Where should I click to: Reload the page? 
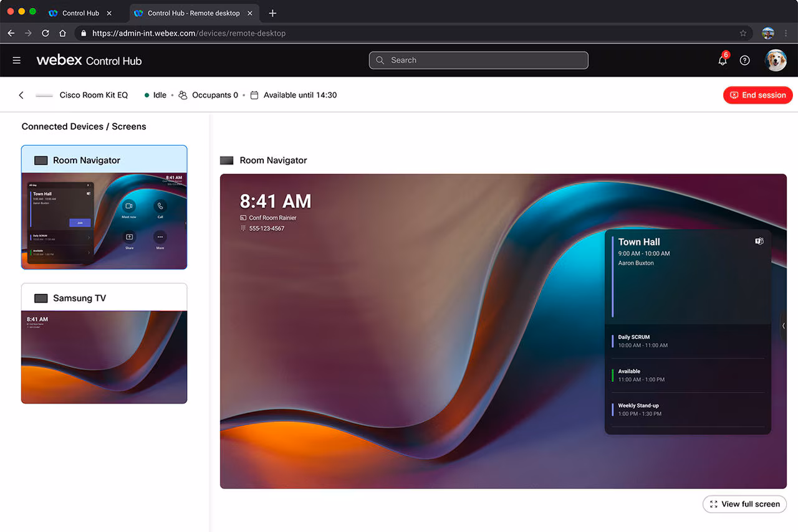point(46,33)
